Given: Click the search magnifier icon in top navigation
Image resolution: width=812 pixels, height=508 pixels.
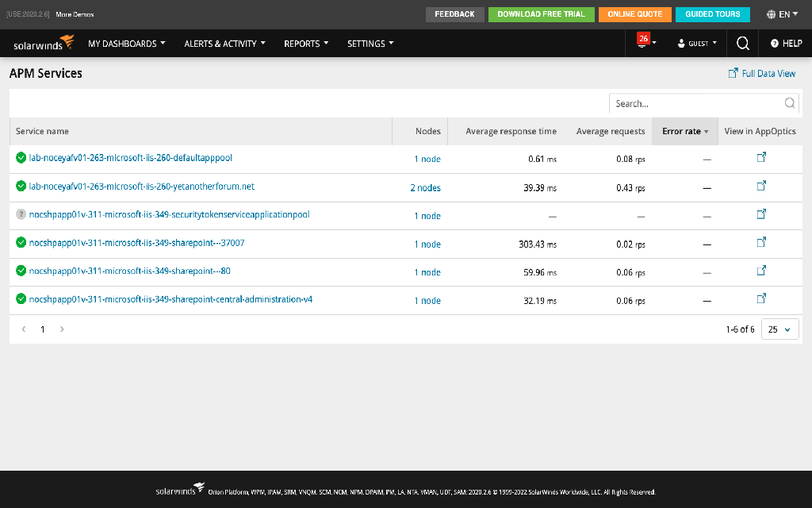Looking at the screenshot, I should (742, 44).
